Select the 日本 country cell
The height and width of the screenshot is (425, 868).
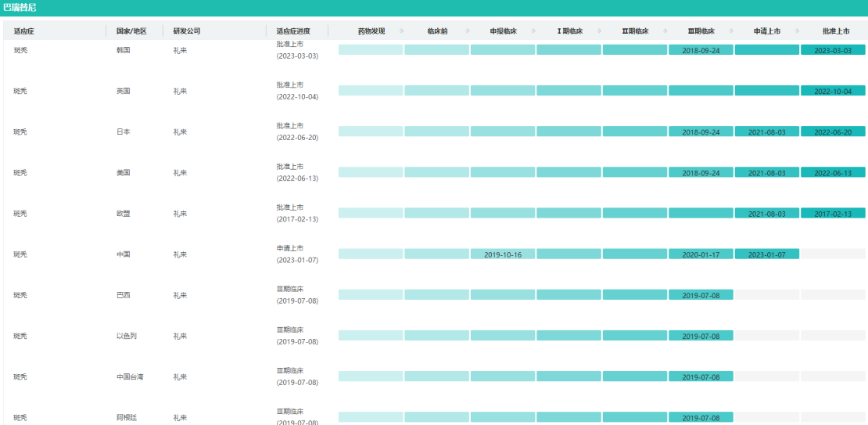123,131
